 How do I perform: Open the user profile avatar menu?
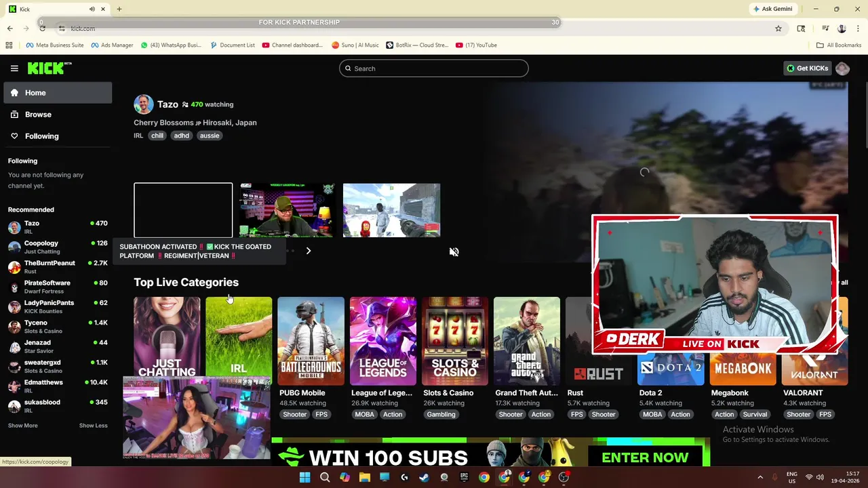click(x=842, y=68)
